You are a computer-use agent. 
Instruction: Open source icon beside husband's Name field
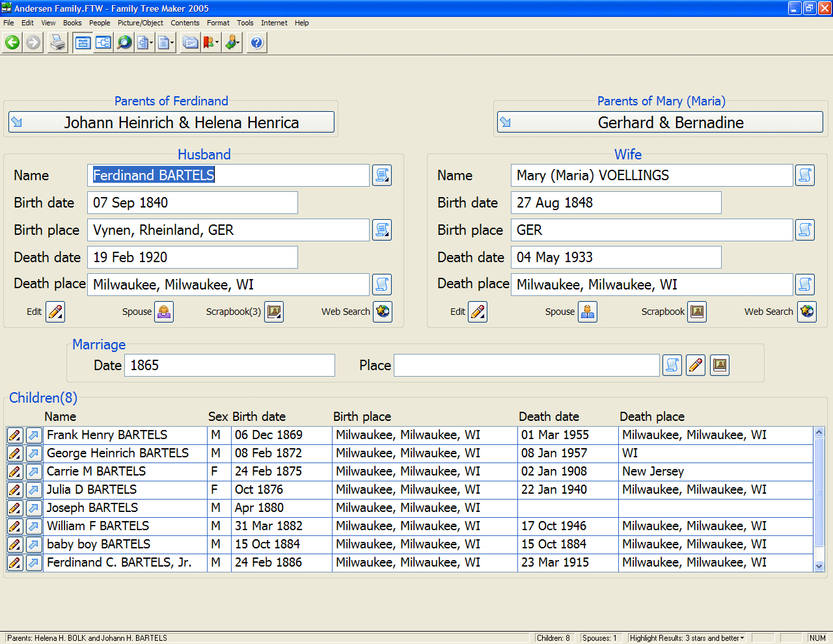coord(382,176)
